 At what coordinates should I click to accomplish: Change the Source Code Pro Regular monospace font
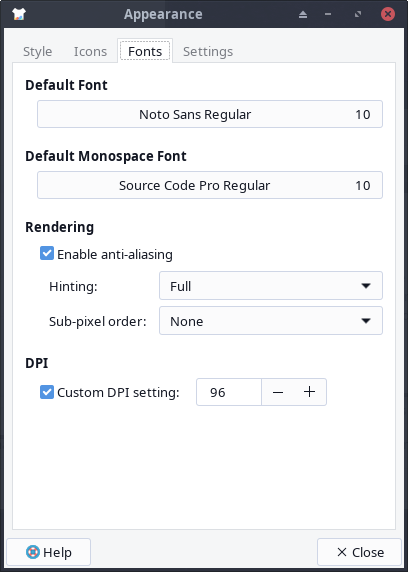coord(210,185)
